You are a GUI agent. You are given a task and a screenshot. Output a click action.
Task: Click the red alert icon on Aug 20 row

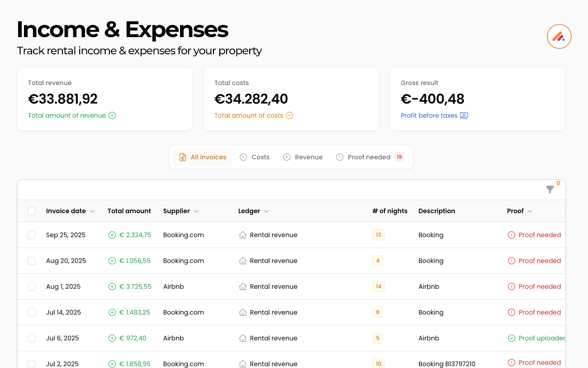point(511,261)
